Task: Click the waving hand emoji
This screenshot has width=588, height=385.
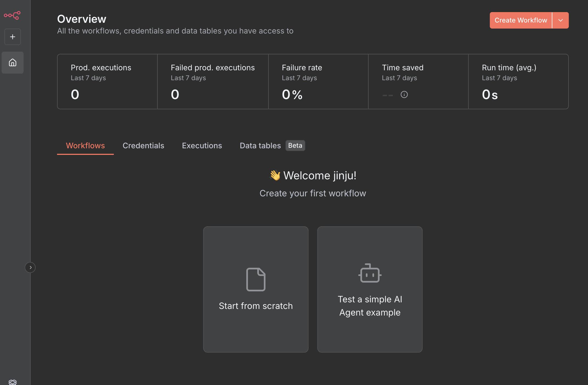Action: pyautogui.click(x=275, y=175)
